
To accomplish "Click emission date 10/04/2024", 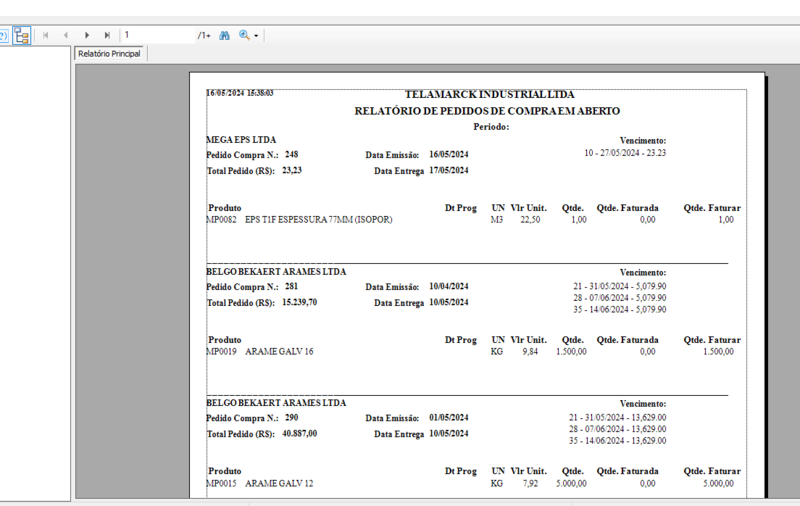I will point(448,287).
